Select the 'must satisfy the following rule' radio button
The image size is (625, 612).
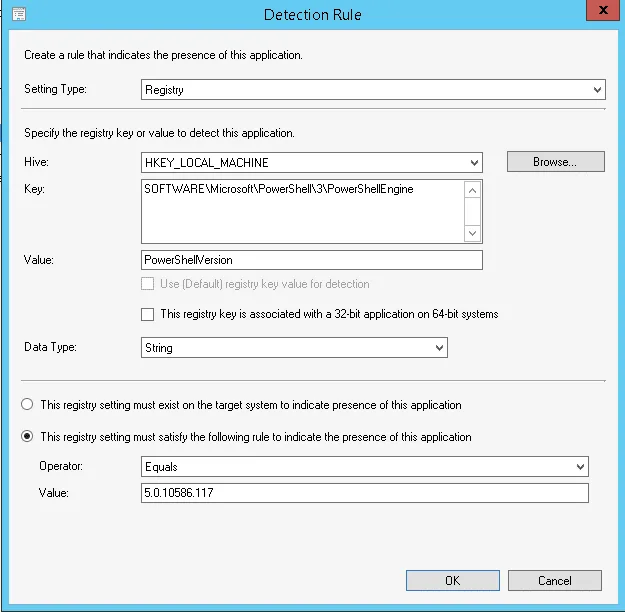pyautogui.click(x=27, y=436)
